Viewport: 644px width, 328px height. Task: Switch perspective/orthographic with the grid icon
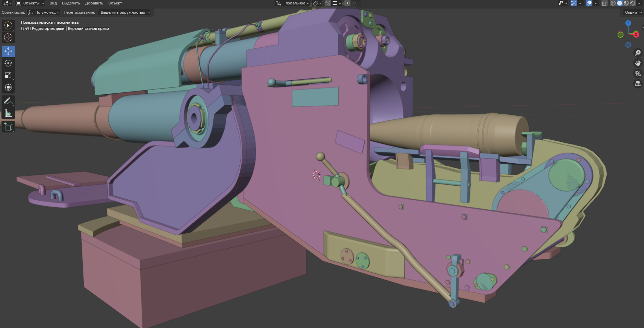pyautogui.click(x=638, y=84)
